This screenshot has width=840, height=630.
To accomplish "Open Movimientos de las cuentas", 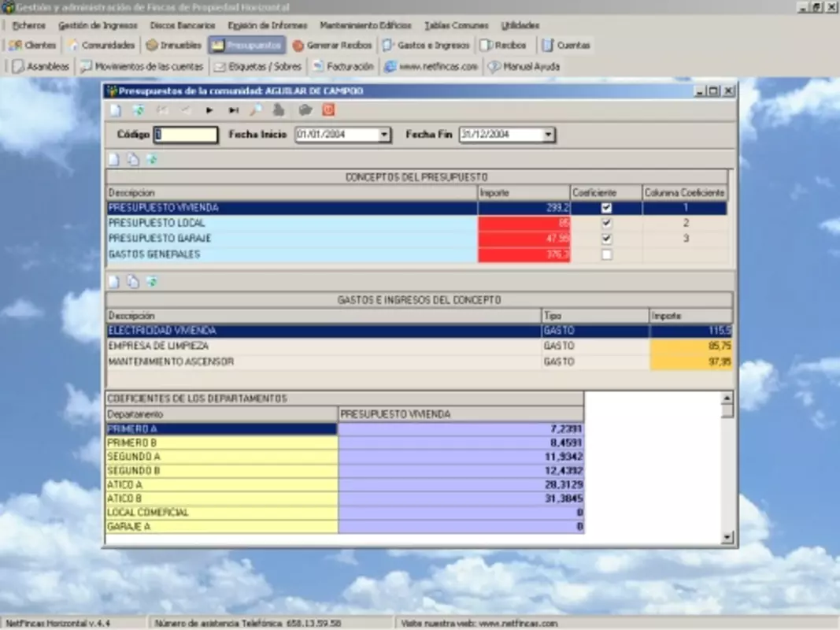I will coord(142,67).
